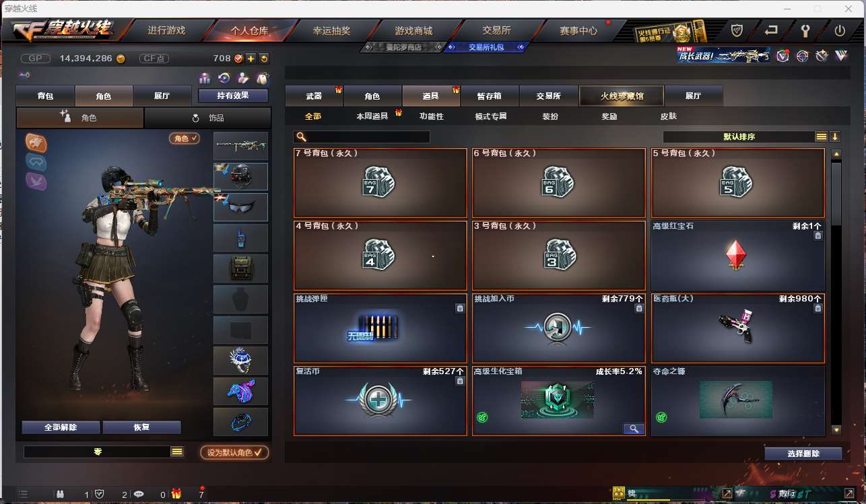866x504 pixels.
Task: Open settings via the wrench icon
Action: [x=805, y=30]
